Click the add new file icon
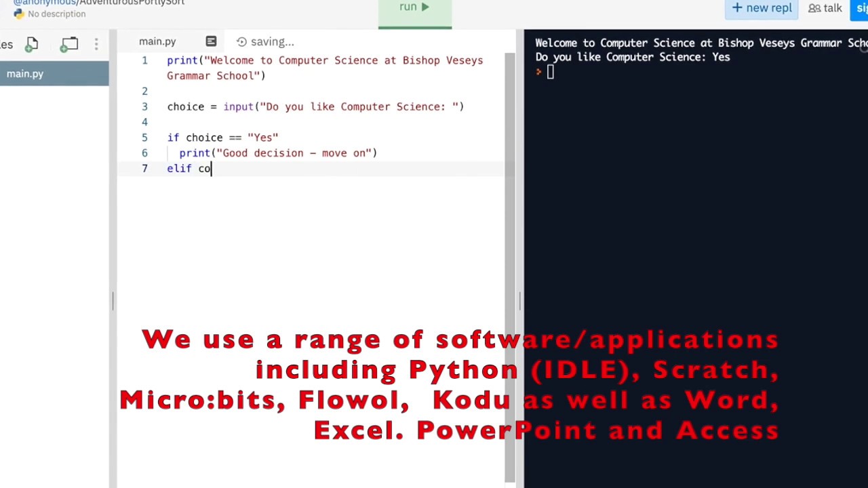Viewport: 868px width, 488px height. pos(31,45)
